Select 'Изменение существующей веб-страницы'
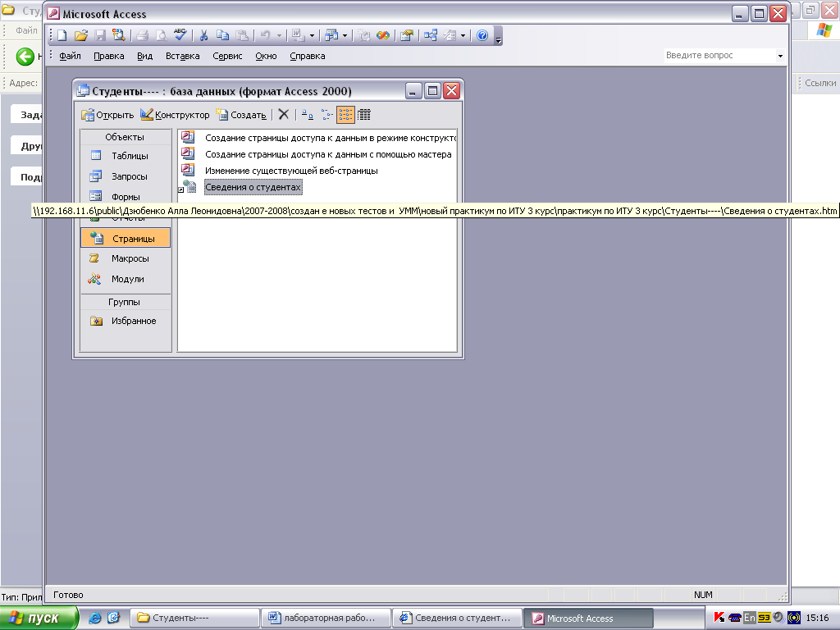840x630 pixels. [x=280, y=171]
